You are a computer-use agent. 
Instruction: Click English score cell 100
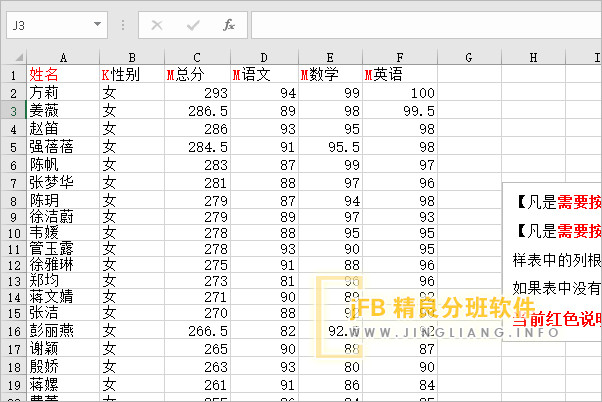click(400, 93)
